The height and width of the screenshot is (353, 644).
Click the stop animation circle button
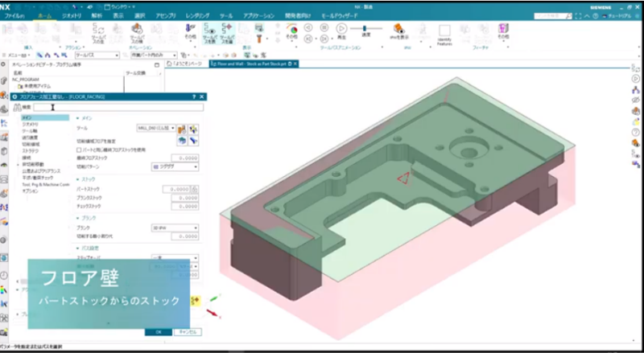pos(324,27)
